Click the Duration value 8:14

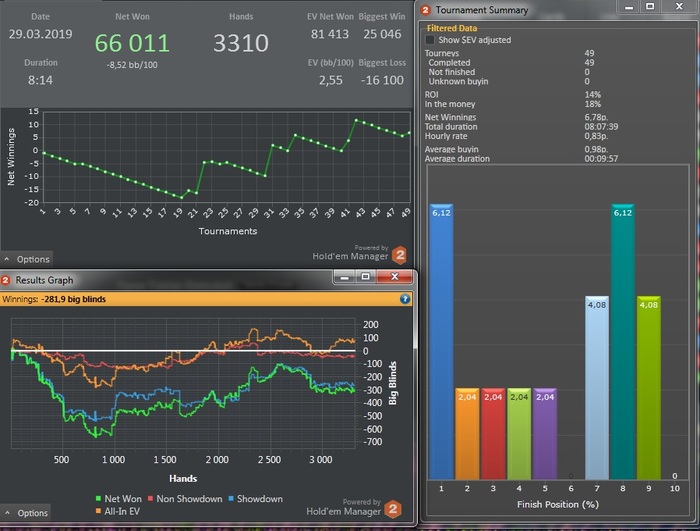[40, 80]
